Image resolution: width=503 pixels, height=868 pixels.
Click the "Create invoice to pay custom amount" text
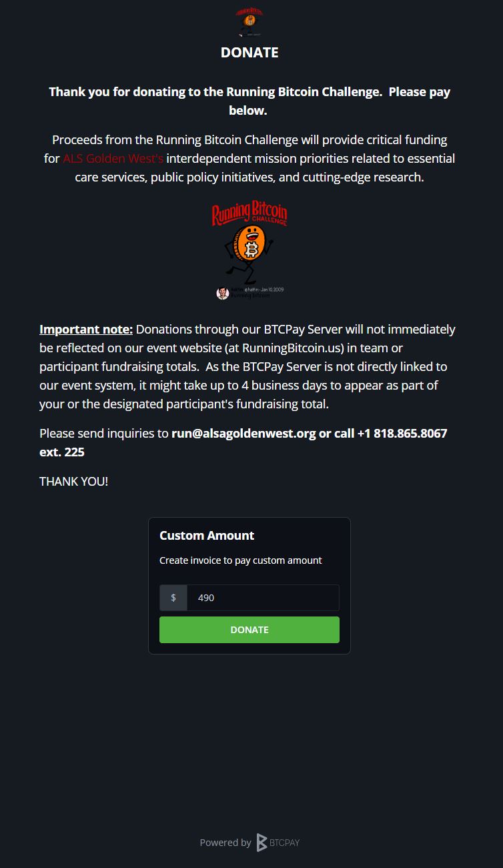click(x=240, y=560)
